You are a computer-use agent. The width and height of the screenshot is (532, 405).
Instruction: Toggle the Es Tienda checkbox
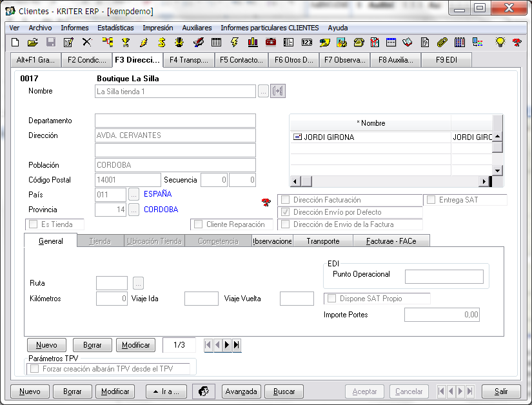point(34,224)
